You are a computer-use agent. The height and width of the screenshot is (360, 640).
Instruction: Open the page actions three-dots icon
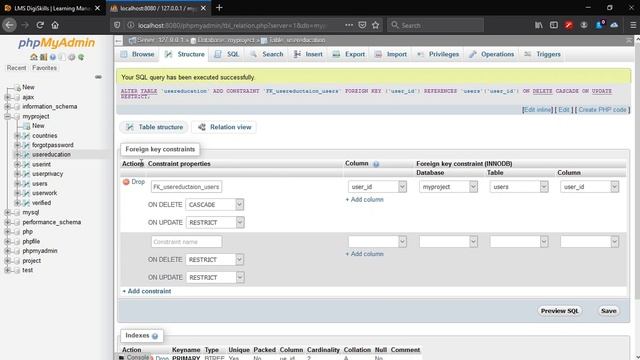click(x=349, y=25)
